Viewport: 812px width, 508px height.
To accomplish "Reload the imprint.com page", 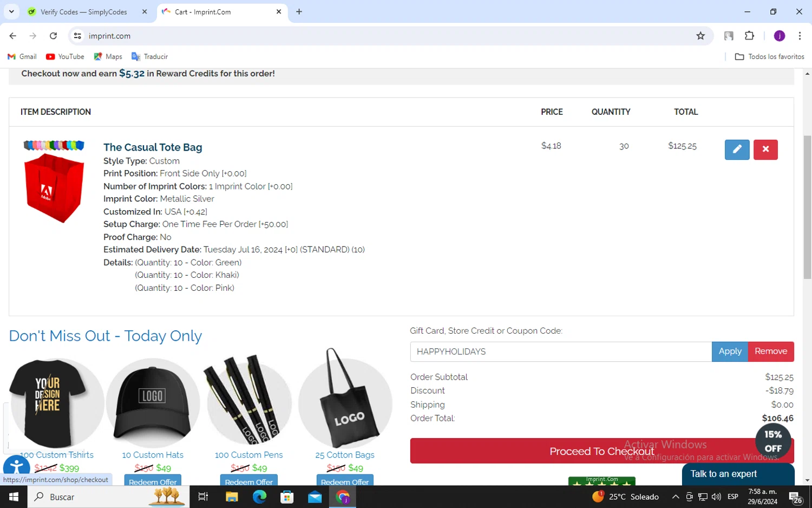I will click(53, 36).
